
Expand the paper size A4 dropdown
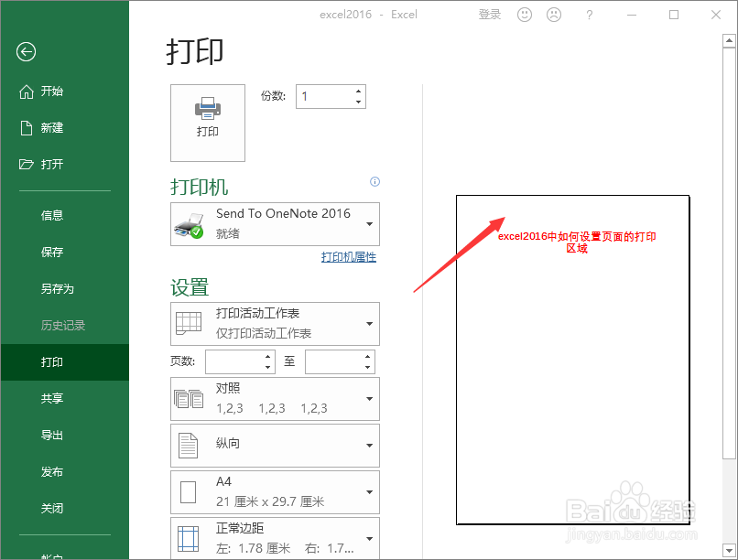coord(371,492)
